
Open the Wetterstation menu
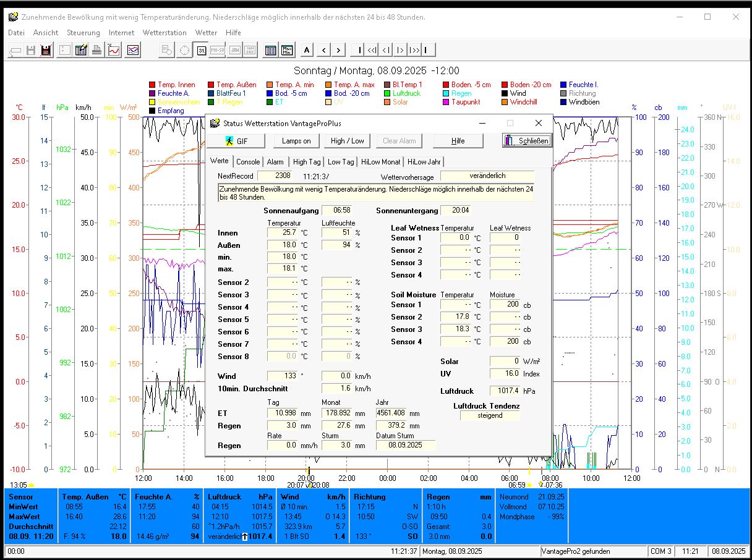[x=164, y=33]
